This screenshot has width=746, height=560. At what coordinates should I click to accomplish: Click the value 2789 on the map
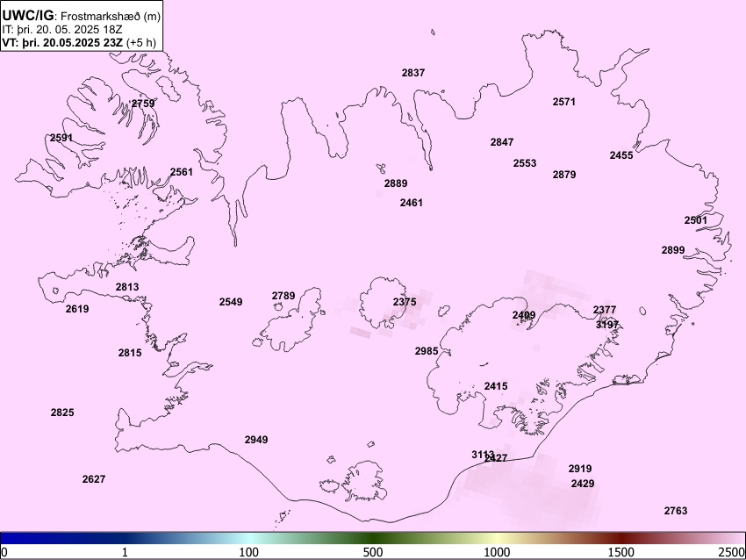coord(283,296)
